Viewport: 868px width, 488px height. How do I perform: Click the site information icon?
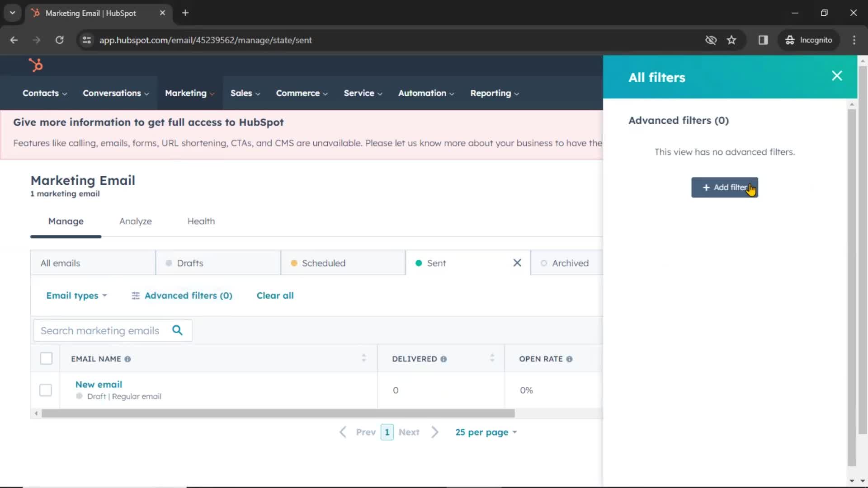(x=87, y=40)
